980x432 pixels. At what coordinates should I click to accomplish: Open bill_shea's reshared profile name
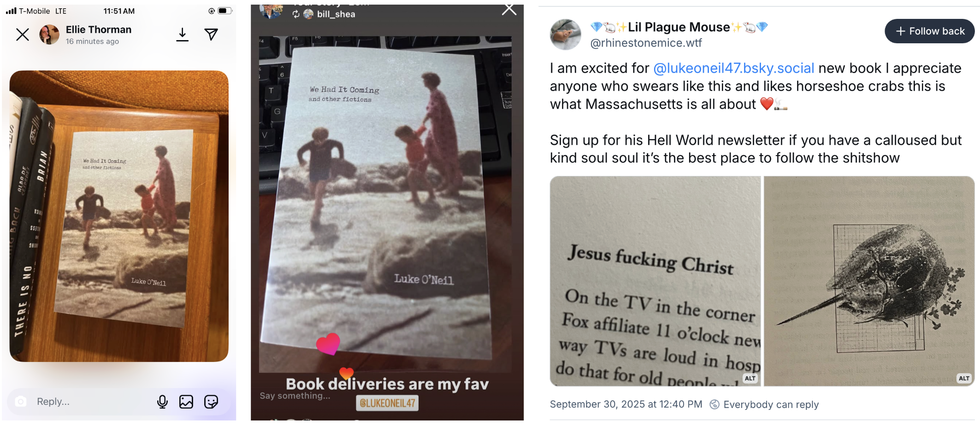point(336,14)
